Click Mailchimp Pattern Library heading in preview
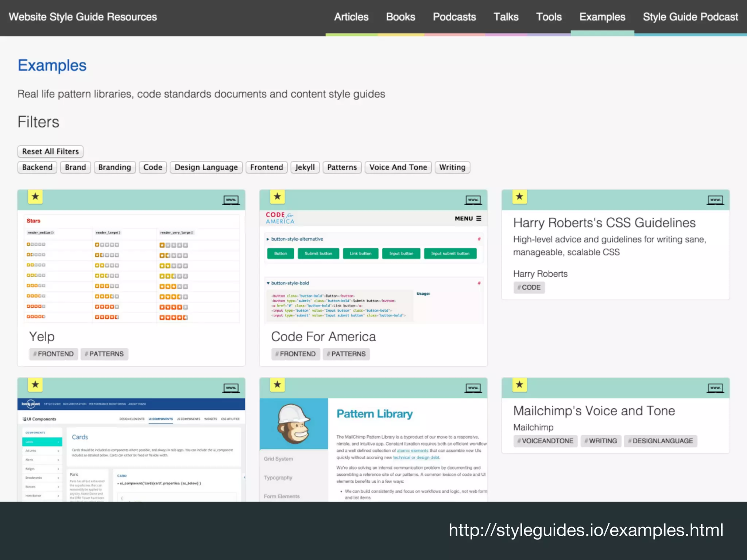Viewport: 747px width, 560px height. pos(374,414)
